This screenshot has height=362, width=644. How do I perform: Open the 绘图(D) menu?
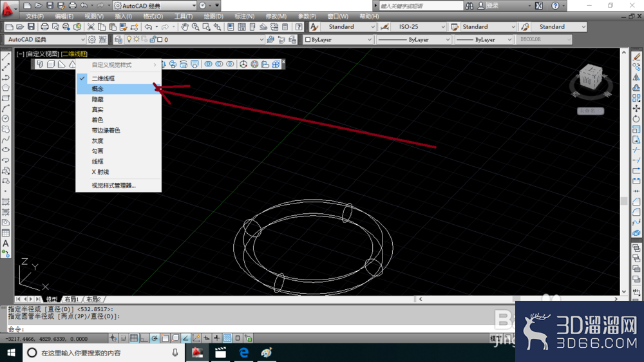tap(214, 17)
